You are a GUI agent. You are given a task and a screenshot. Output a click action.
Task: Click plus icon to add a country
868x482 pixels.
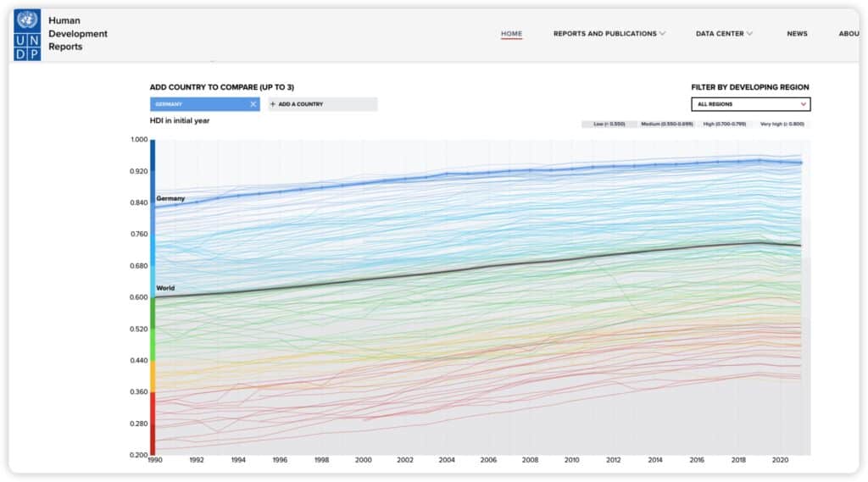click(x=273, y=104)
